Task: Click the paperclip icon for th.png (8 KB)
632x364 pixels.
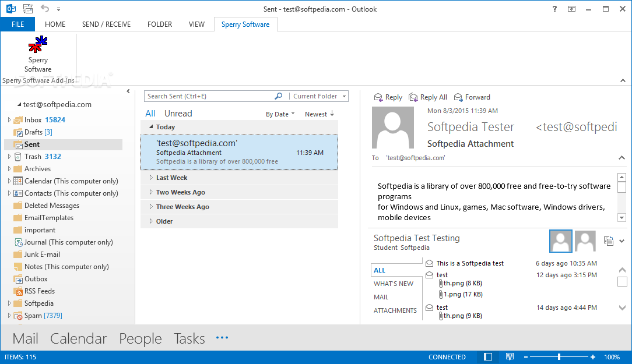Action: coord(441,283)
